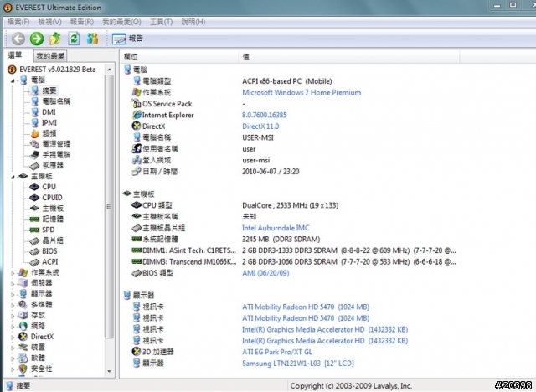The image size is (536, 392).
Task: Click the 作業系統 Windows flag icon in tree
Action: [23, 273]
